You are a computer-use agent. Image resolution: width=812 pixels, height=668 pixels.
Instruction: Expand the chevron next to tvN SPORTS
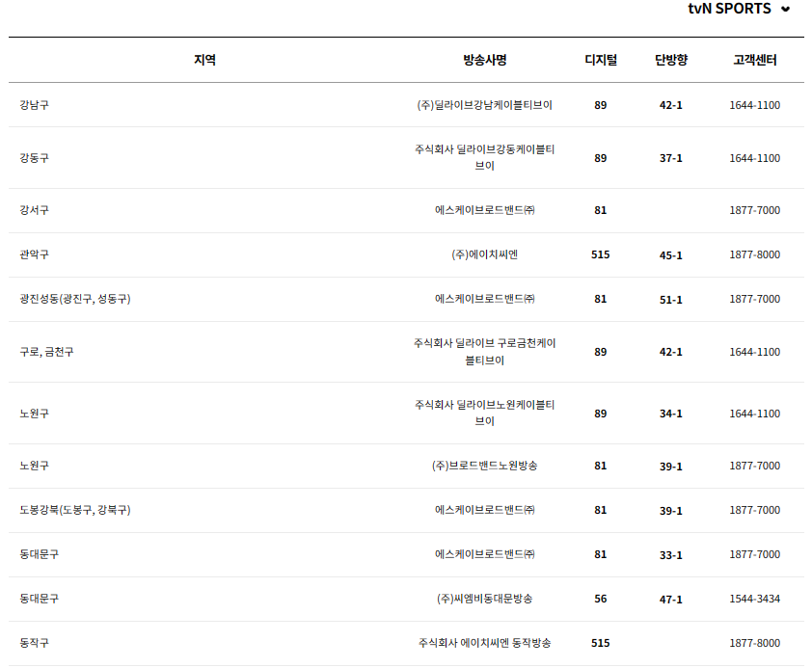pos(785,11)
